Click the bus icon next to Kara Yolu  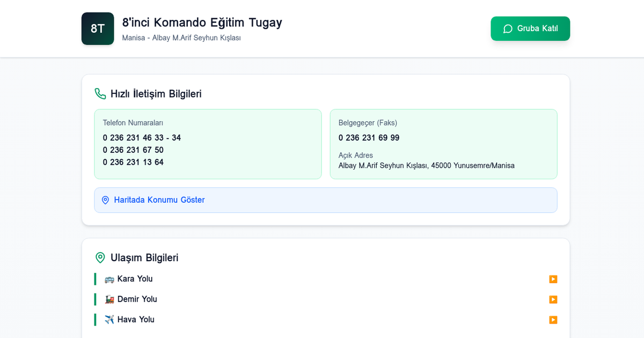109,278
